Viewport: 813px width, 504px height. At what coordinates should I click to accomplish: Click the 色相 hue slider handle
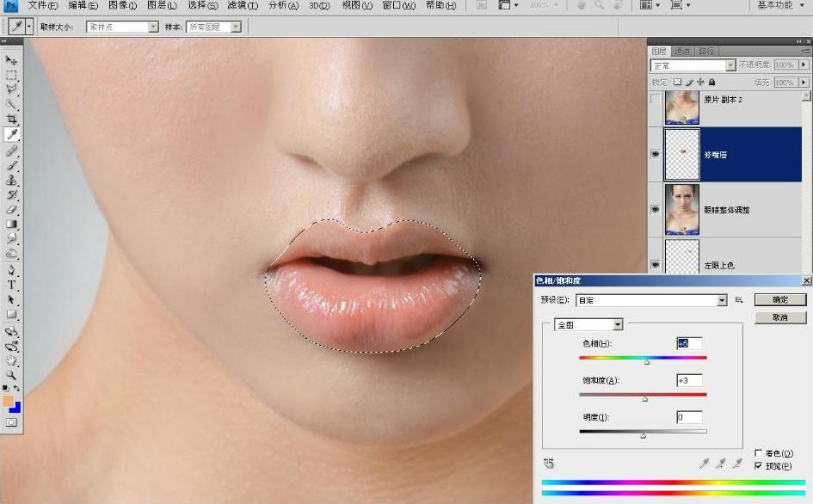pyautogui.click(x=647, y=362)
